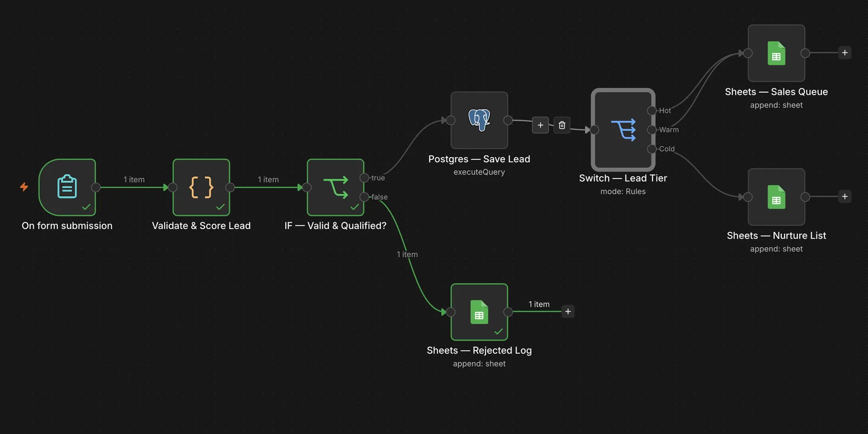Select the Sheets — Nurture List node
The height and width of the screenshot is (434, 868).
click(776, 197)
